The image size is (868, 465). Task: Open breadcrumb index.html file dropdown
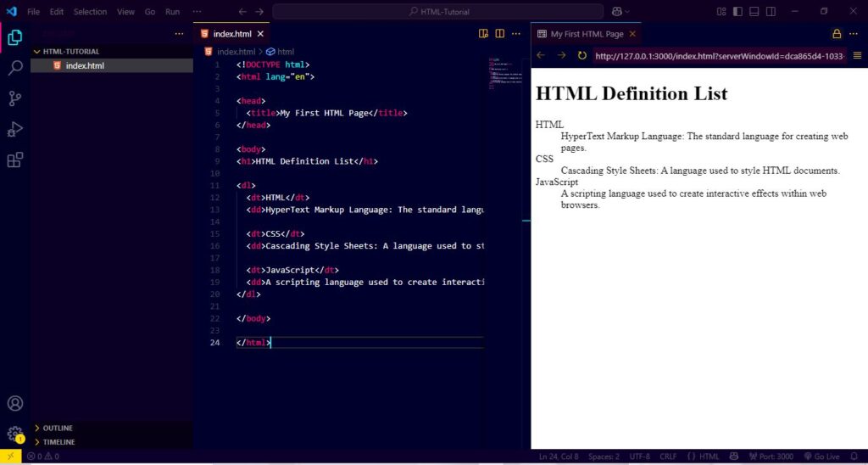pos(230,52)
